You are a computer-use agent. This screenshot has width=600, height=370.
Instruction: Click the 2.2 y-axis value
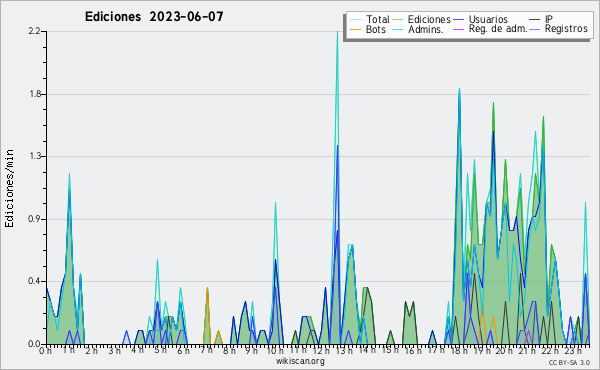35,31
